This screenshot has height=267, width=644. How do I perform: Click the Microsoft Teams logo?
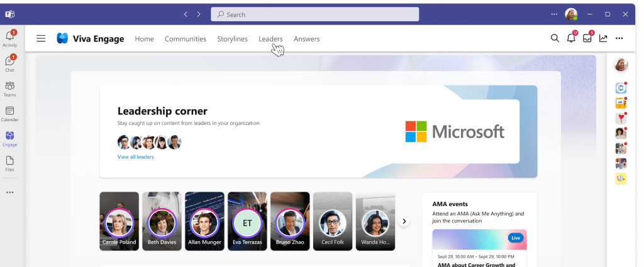(x=10, y=14)
